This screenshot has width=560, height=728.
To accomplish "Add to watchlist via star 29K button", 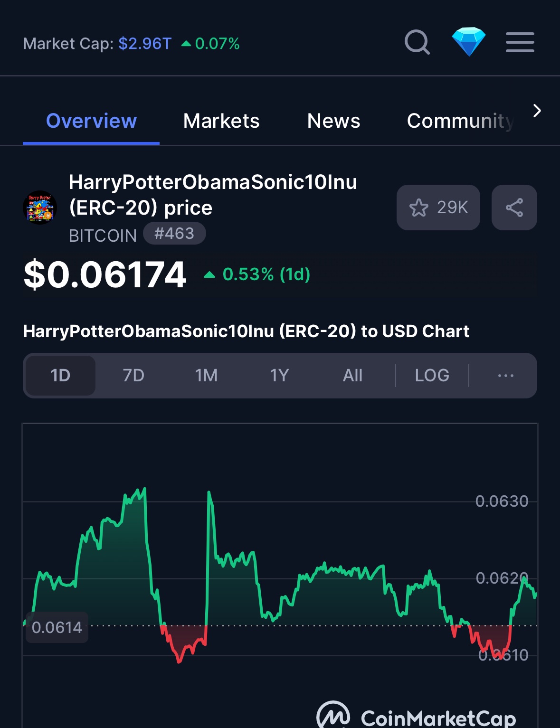I will tap(438, 208).
